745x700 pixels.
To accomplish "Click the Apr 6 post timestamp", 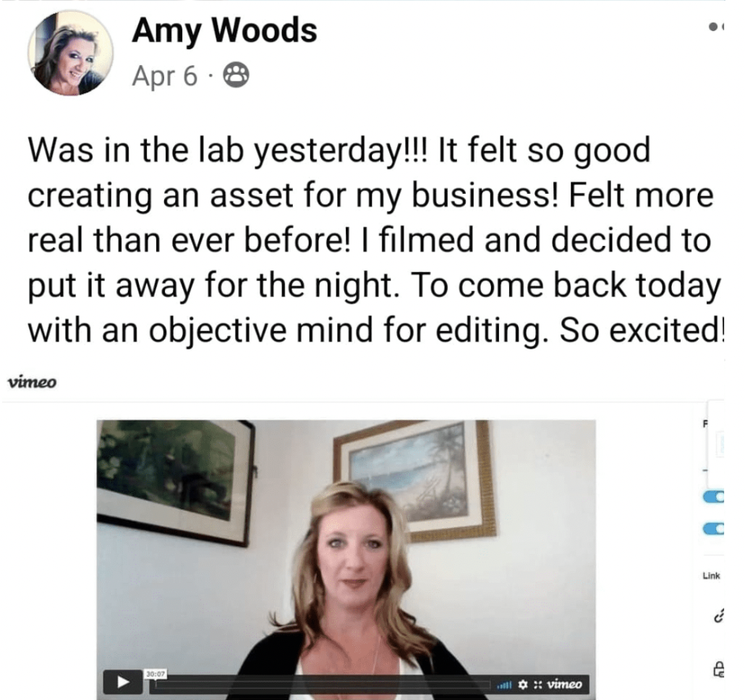I will [x=164, y=75].
